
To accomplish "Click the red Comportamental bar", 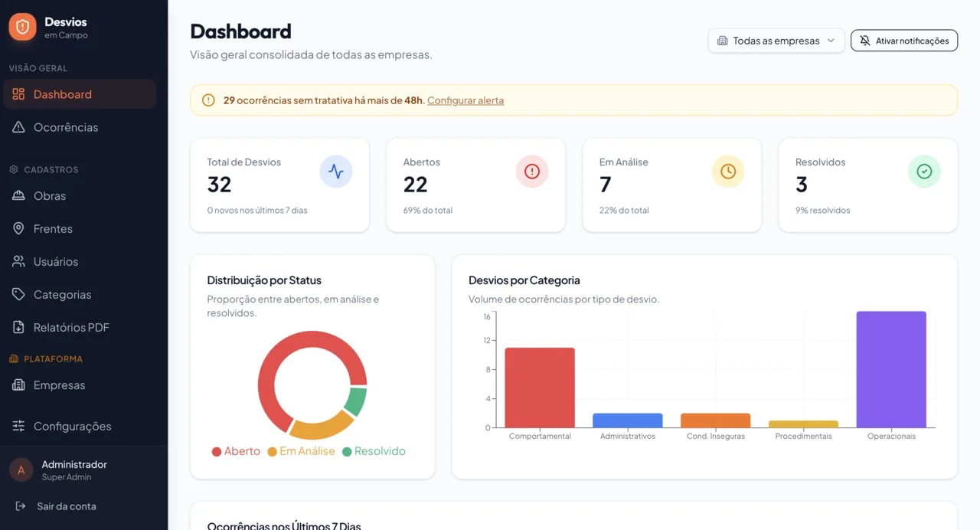I will click(540, 388).
